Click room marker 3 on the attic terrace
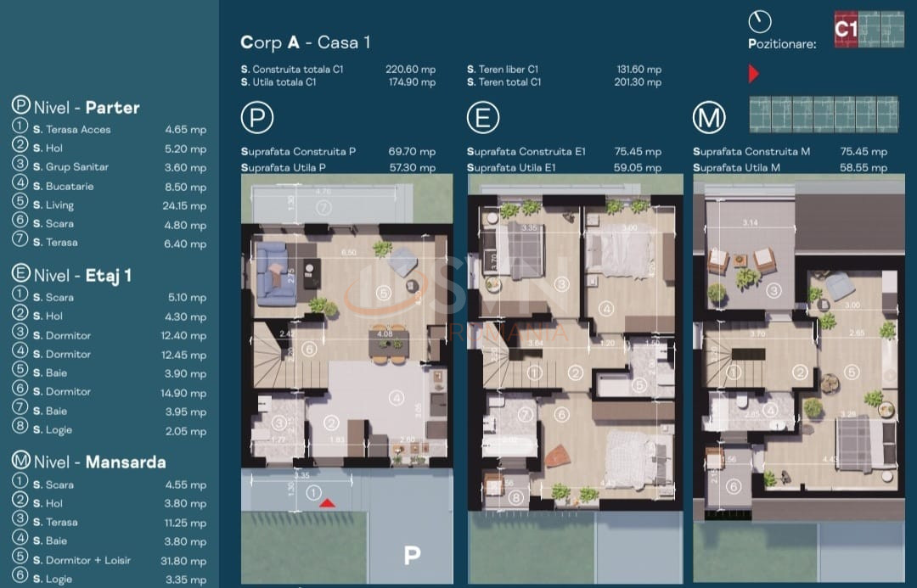Image resolution: width=917 pixels, height=588 pixels. [774, 291]
